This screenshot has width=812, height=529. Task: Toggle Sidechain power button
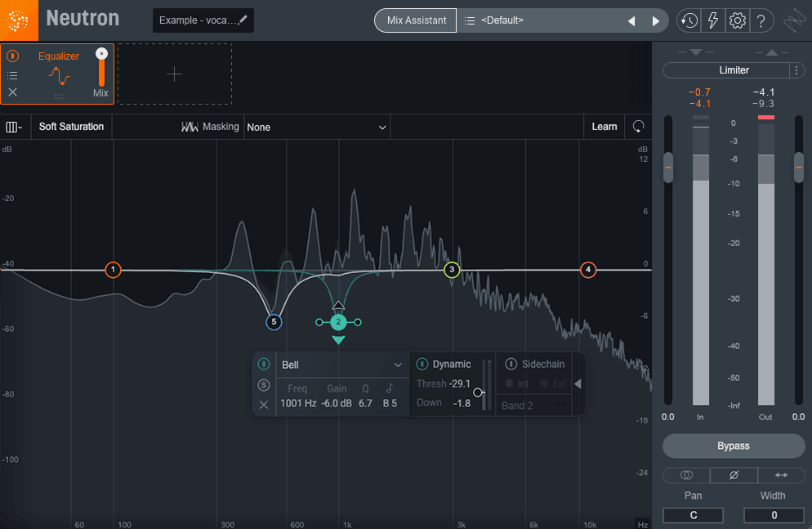pyautogui.click(x=511, y=364)
